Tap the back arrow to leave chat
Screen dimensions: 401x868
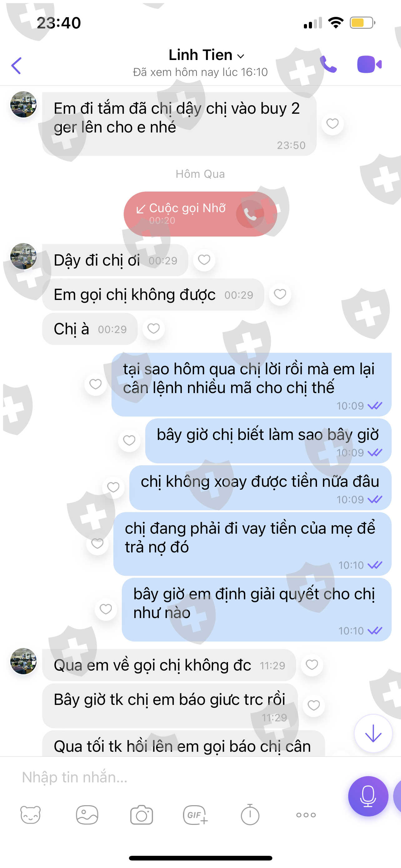pos(16,65)
